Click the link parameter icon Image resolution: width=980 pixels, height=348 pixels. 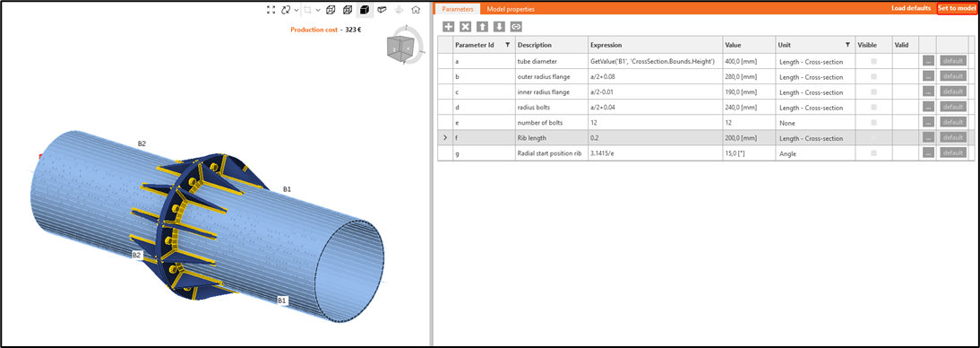tap(516, 27)
